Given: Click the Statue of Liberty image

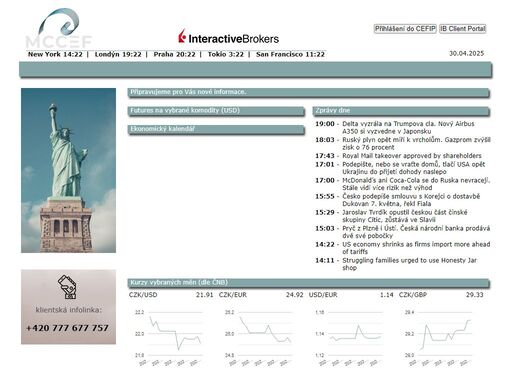Looking at the screenshot, I should 68,170.
